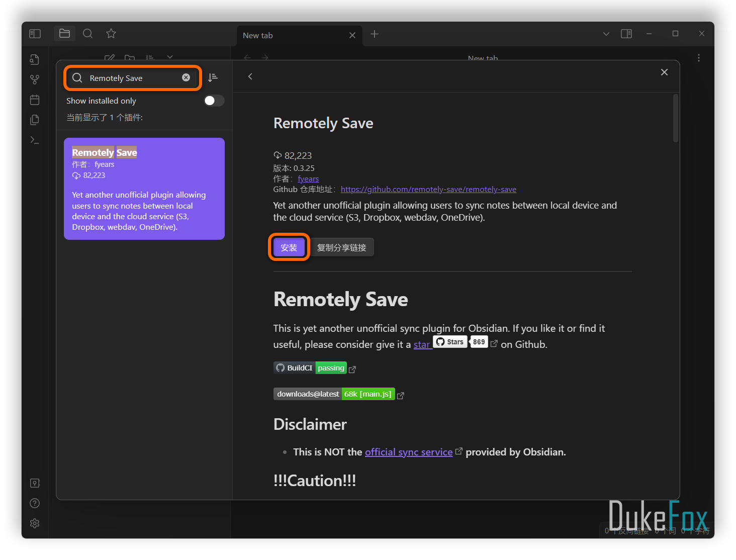Viewport: 736px width, 560px height.
Task: Open the search magnifier in sidebar header
Action: [x=87, y=34]
